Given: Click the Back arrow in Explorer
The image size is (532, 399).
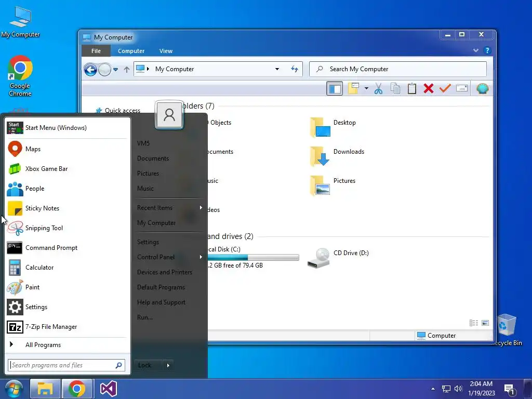Looking at the screenshot, I should click(90, 70).
